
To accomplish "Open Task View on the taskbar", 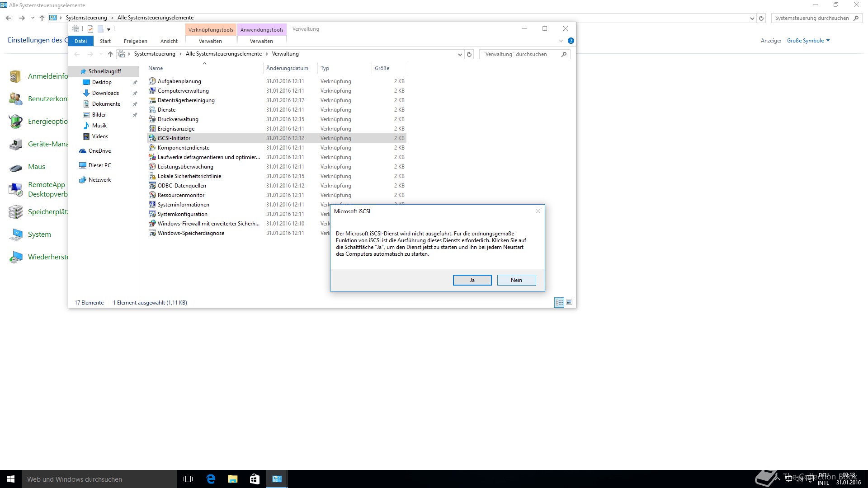I will tap(188, 479).
